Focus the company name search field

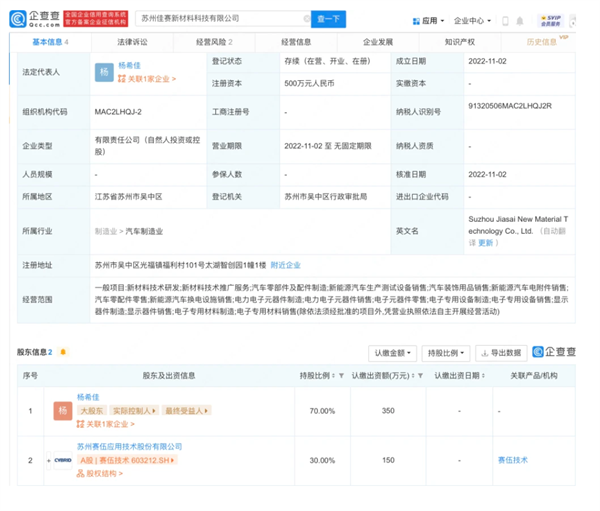tap(222, 18)
